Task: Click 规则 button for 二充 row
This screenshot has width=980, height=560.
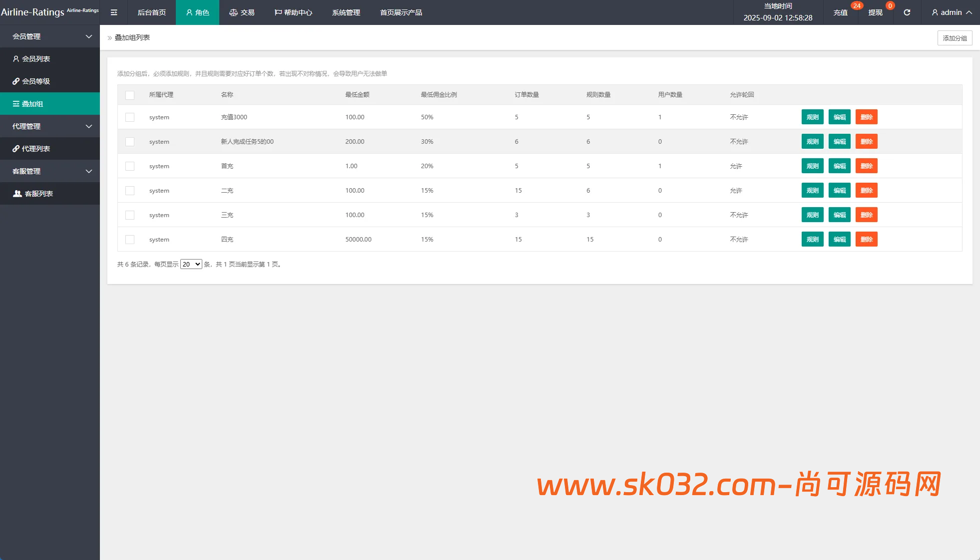Action: 812,191
